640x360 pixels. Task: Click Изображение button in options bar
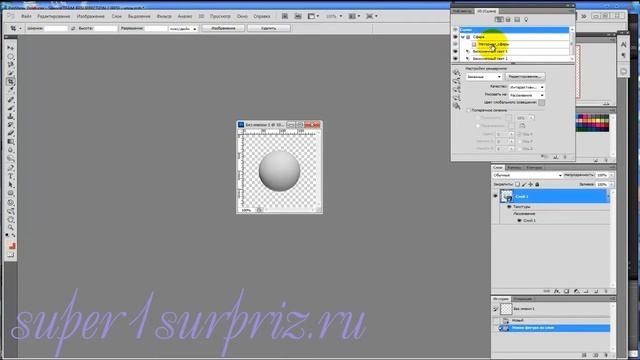[x=223, y=28]
